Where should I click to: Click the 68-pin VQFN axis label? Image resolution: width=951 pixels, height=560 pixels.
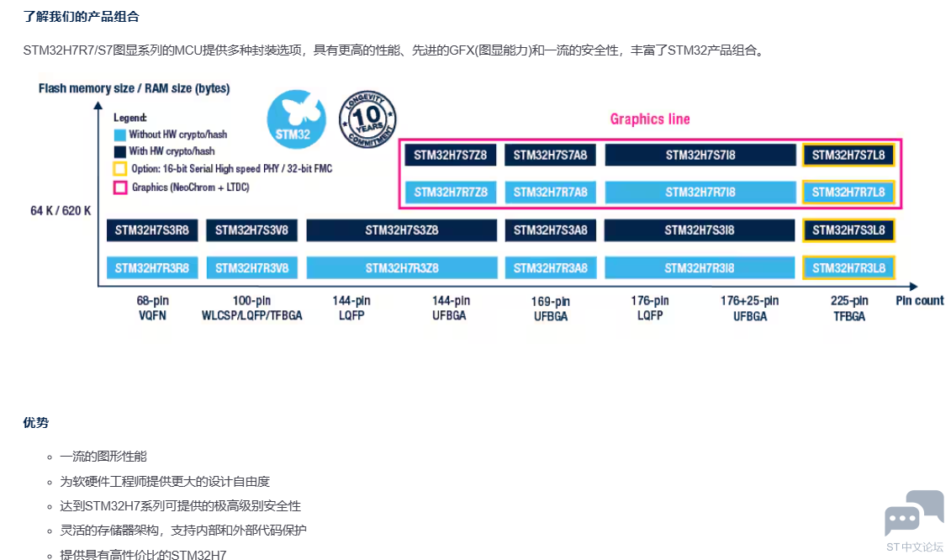[x=152, y=309]
